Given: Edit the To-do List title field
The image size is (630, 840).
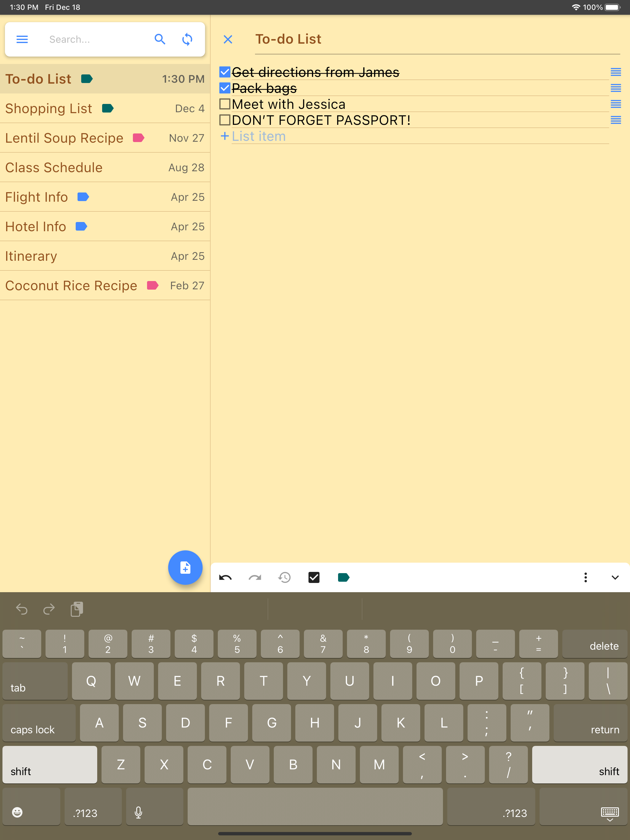Looking at the screenshot, I should 437,39.
